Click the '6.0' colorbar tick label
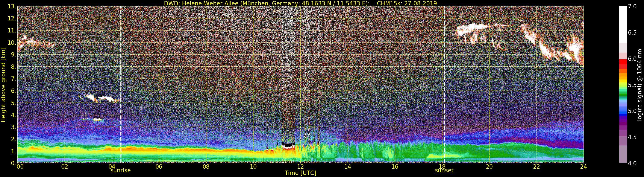 click(x=632, y=59)
